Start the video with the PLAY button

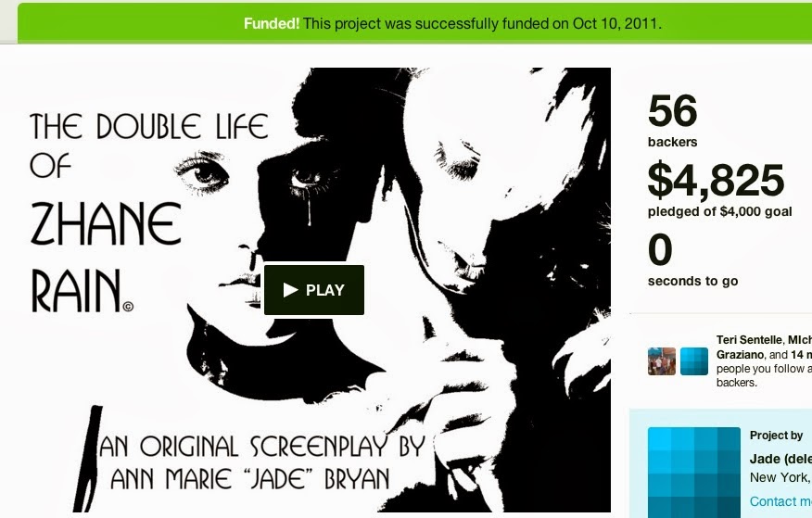point(314,290)
